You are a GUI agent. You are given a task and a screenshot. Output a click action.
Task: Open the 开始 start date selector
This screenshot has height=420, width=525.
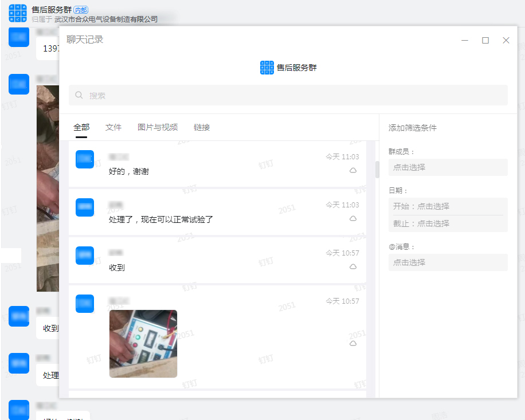(448, 206)
